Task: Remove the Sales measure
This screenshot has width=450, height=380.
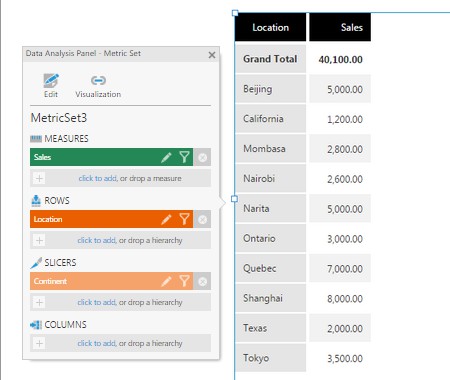Action: (x=202, y=157)
